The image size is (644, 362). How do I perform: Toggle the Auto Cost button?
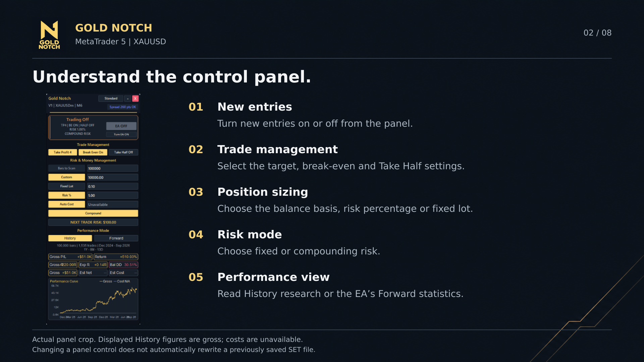click(x=67, y=204)
